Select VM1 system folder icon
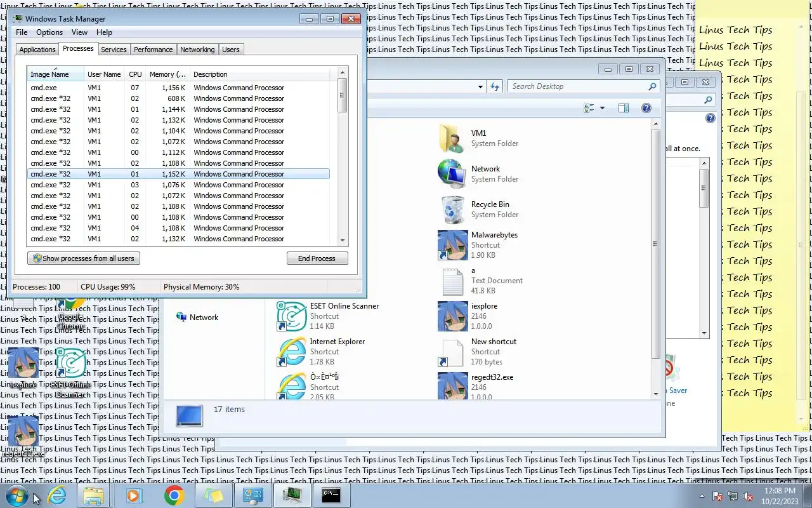The height and width of the screenshot is (508, 812). (x=451, y=138)
